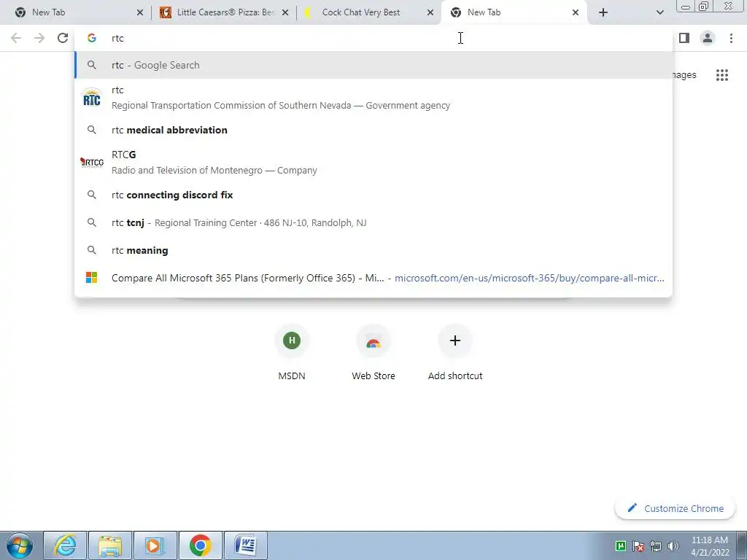Open Action Center flag tray icon

coord(638,545)
